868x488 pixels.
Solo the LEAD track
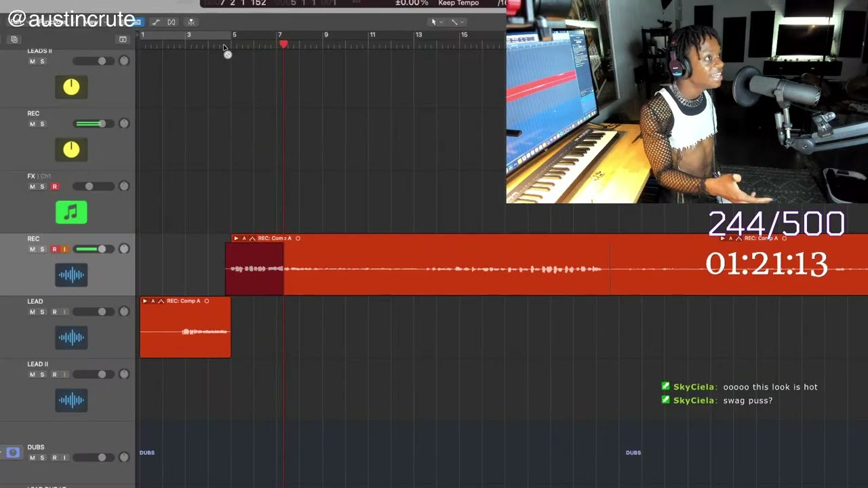(x=42, y=312)
